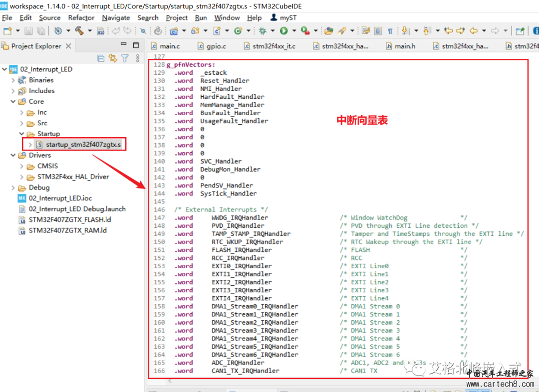Click the Previous Annotation toolbar icon
Image resolution: width=539 pixels, height=392 pixels.
point(427,31)
